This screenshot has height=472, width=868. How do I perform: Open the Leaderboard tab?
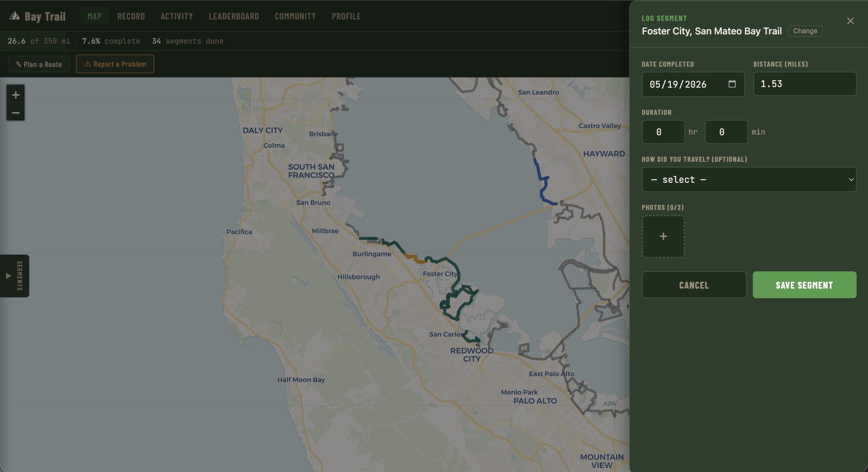(234, 16)
